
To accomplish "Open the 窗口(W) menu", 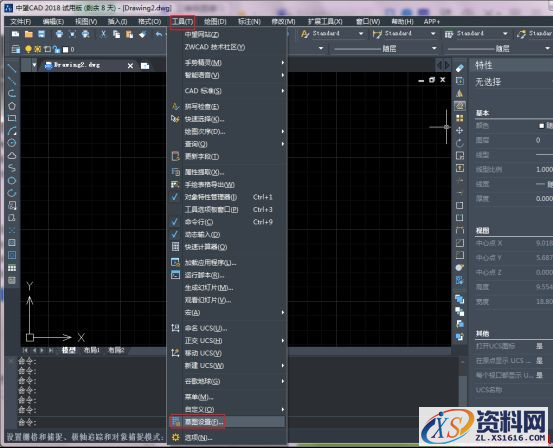I will click(x=368, y=22).
